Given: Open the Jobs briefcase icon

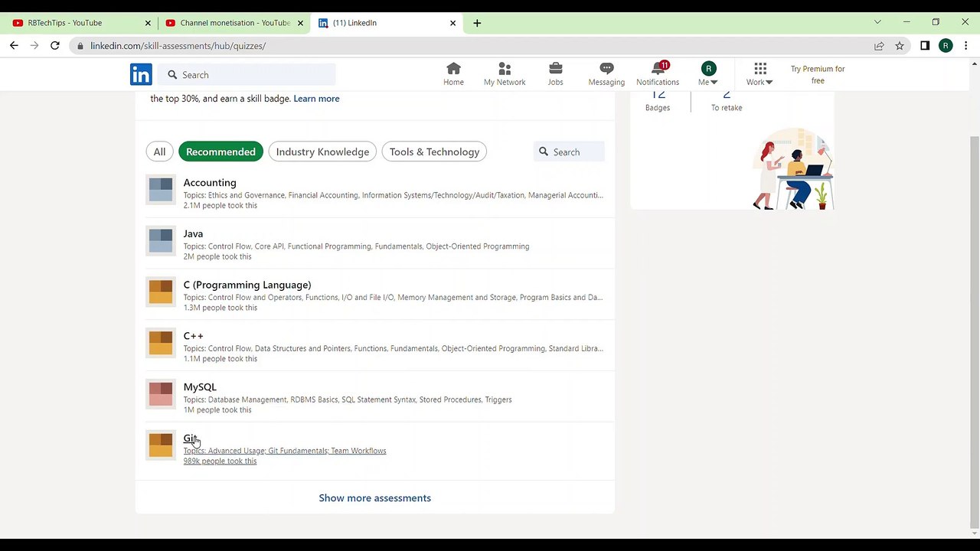Looking at the screenshot, I should [555, 74].
